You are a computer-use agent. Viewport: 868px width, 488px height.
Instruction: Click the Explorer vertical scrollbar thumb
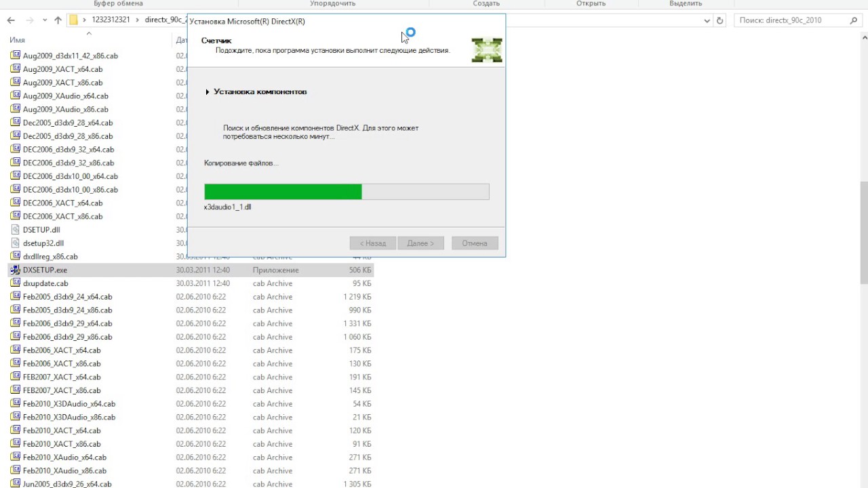864,232
